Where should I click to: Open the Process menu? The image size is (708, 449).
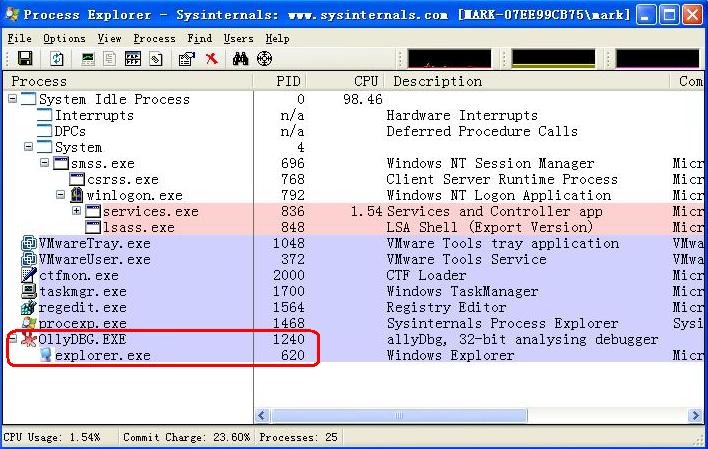[x=154, y=39]
